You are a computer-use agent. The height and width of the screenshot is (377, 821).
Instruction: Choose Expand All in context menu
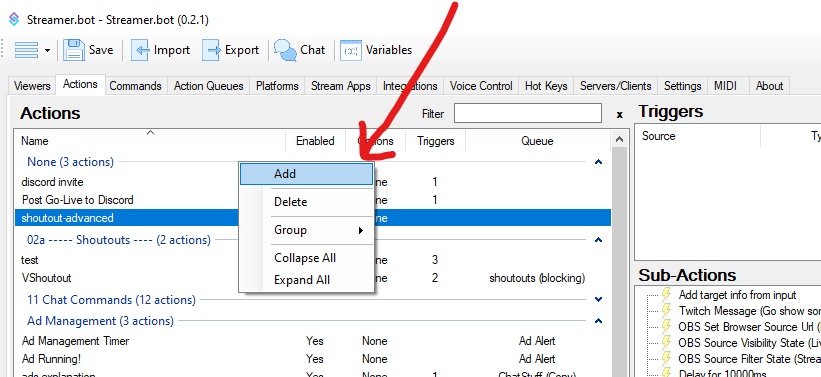(x=306, y=280)
